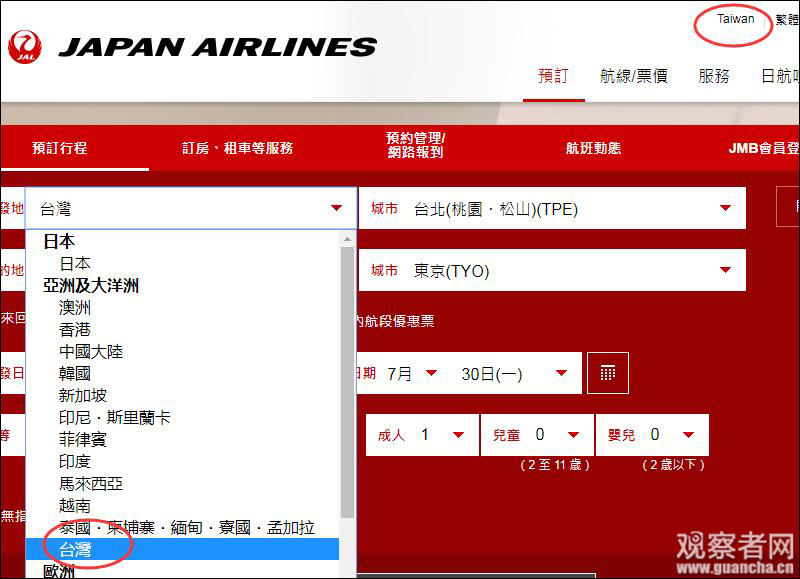Image resolution: width=800 pixels, height=579 pixels.
Task: Open the 航線/票價 top menu
Action: 634,76
